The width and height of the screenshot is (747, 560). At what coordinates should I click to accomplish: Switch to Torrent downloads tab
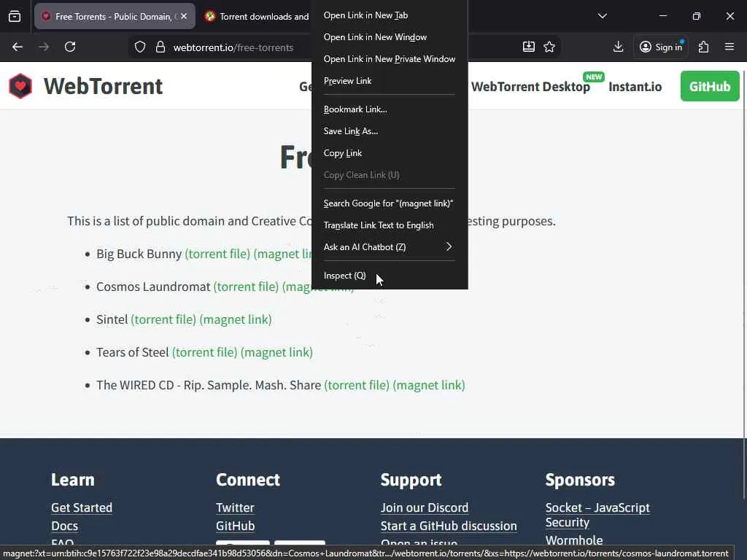pos(258,16)
